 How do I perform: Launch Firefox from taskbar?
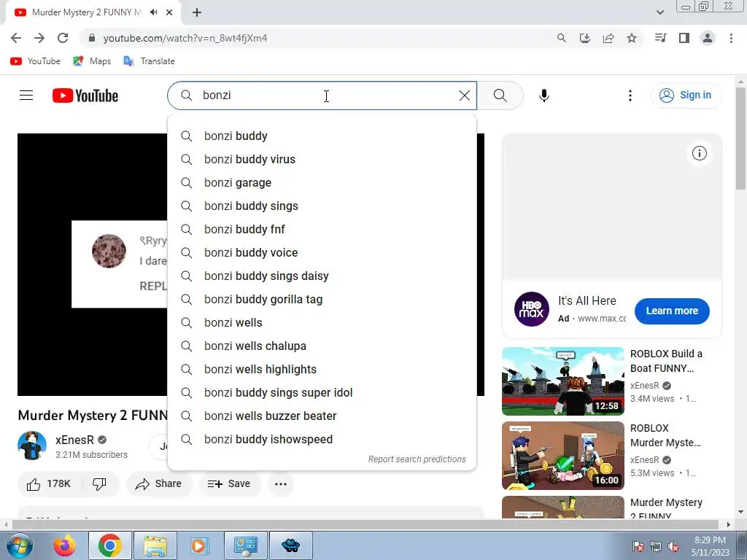point(64,545)
